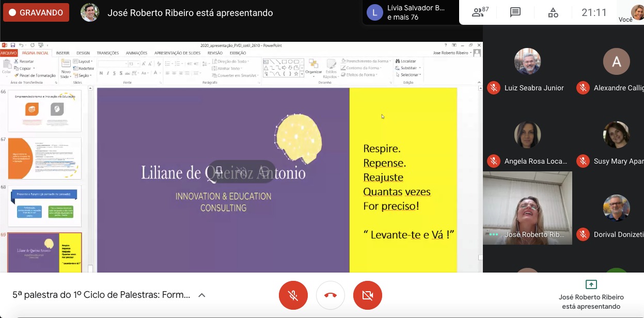Viewport: 644px width, 318px height.
Task: Toggle the camera off button
Action: tap(368, 295)
